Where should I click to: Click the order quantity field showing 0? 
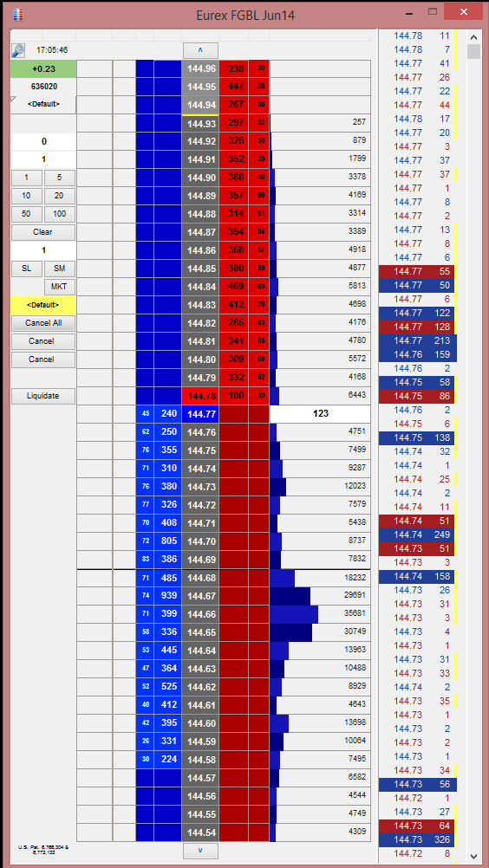43,142
